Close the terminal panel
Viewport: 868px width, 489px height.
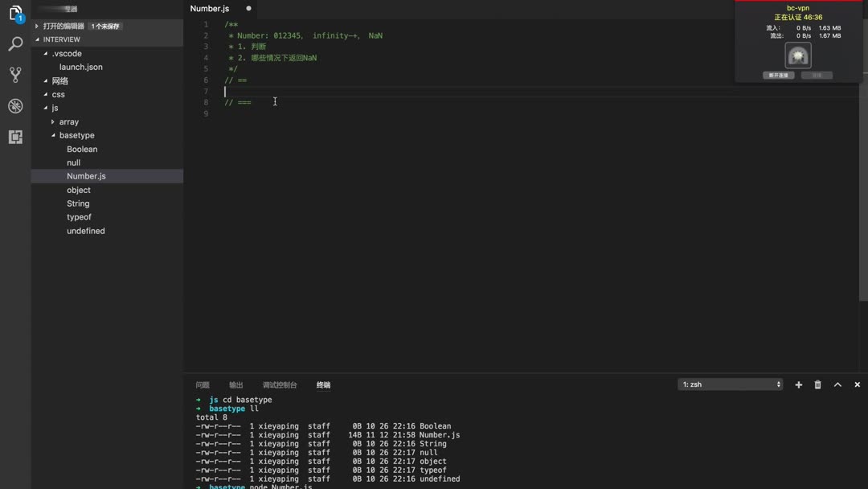857,385
